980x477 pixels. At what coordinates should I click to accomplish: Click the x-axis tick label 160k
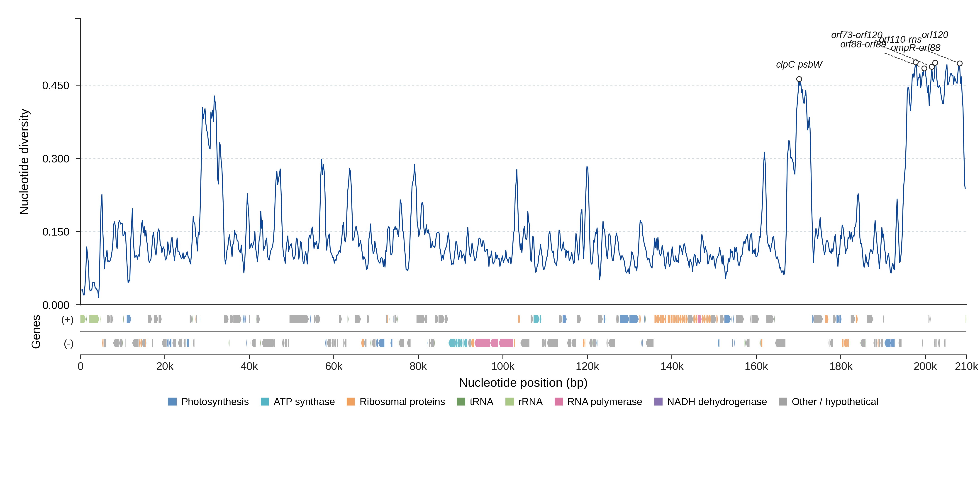click(x=756, y=366)
